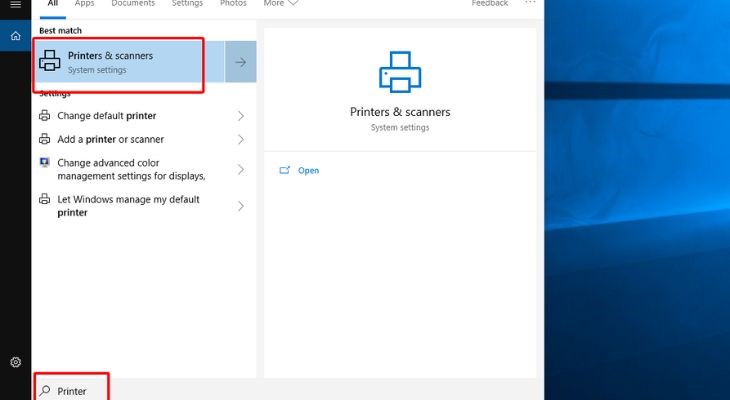Image resolution: width=730 pixels, height=400 pixels.
Task: Click the magnifier icon in search box
Action: (45, 391)
